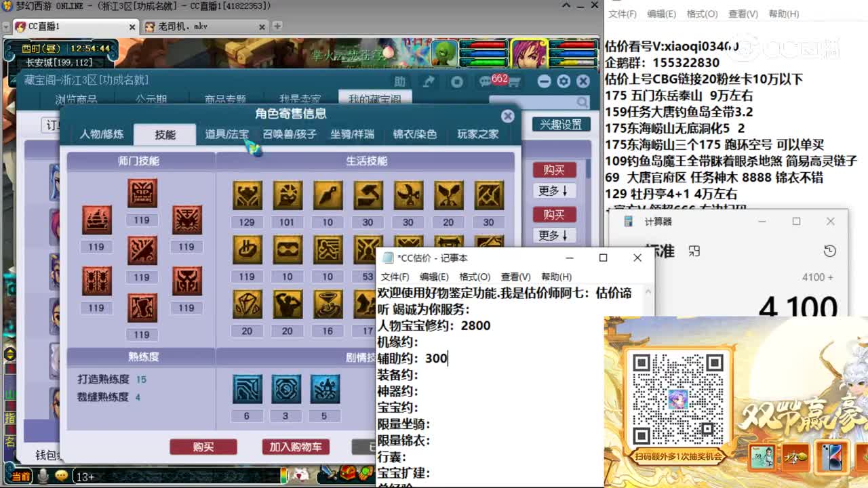The height and width of the screenshot is (488, 868).
Task: Open the shopping cart with 662 badge
Action: pos(513,82)
